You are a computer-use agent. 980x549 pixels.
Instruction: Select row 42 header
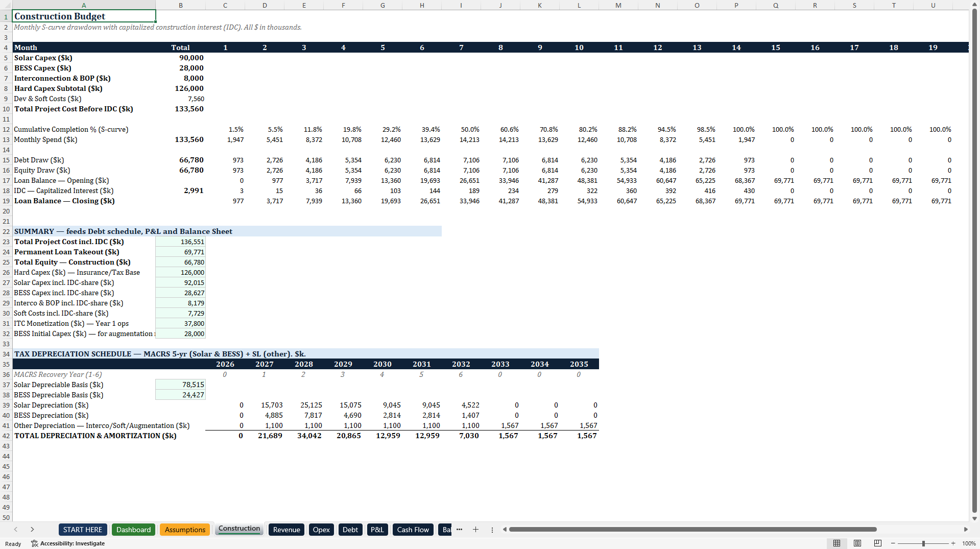[x=6, y=436]
